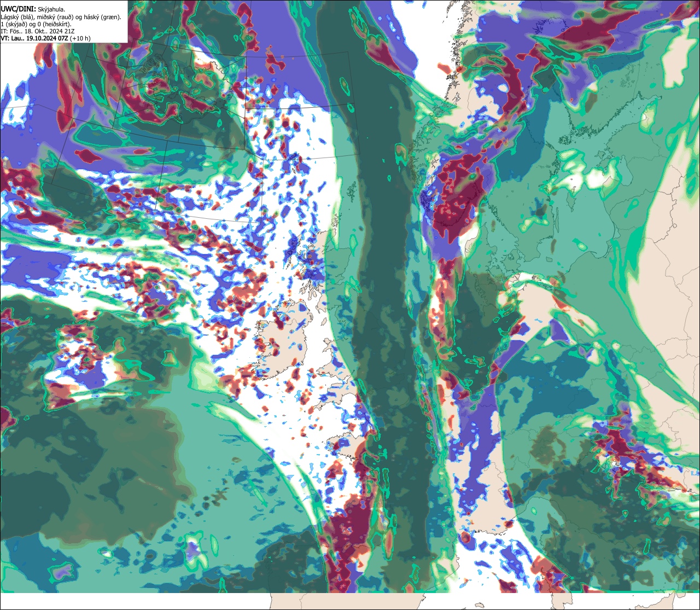Click the '(+10 h)' forecast offset text
Image resolution: width=700 pixels, height=610 pixels.
pyautogui.click(x=80, y=38)
